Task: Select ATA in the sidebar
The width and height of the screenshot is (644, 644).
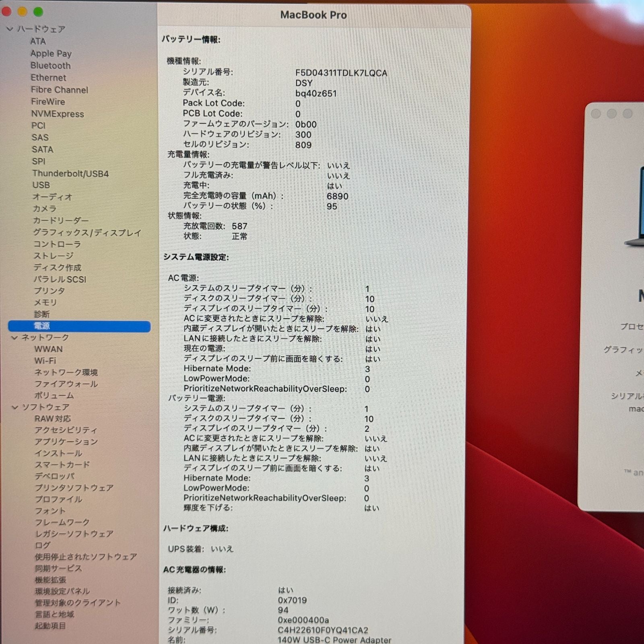Action: click(38, 41)
